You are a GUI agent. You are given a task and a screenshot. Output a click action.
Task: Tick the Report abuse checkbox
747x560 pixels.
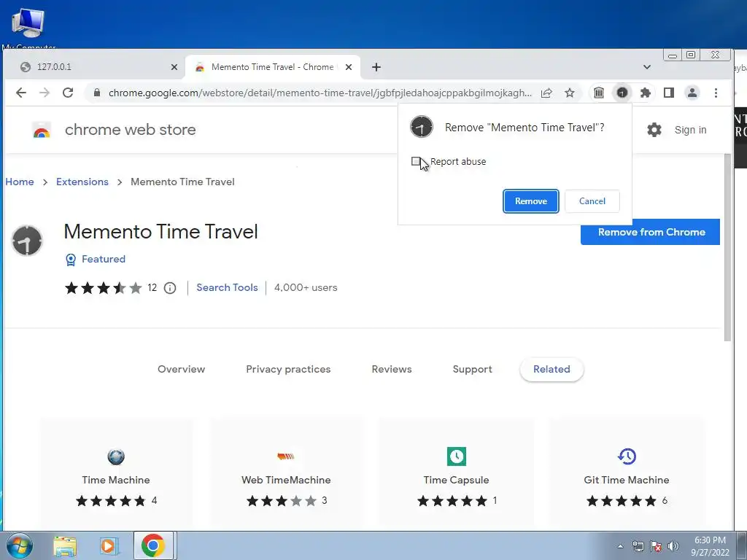[x=416, y=161]
